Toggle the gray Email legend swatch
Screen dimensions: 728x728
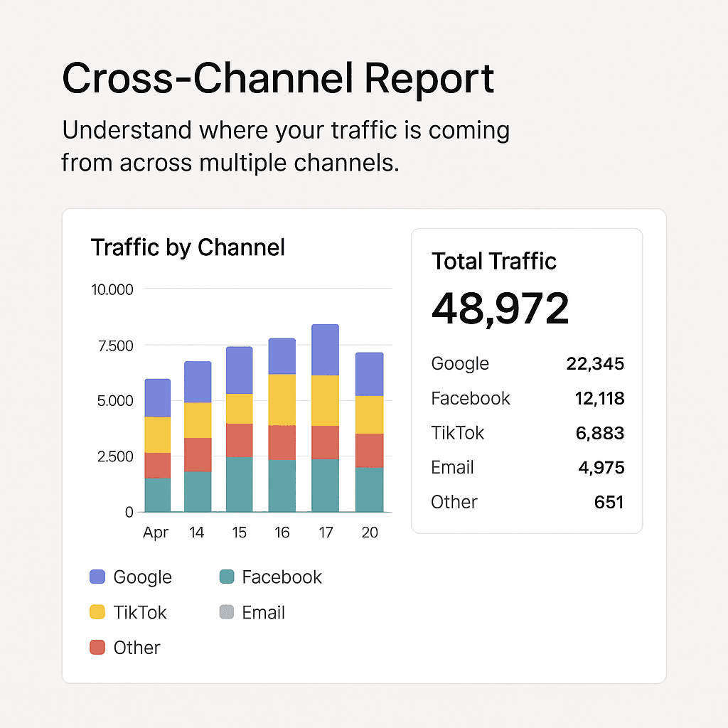point(227,612)
